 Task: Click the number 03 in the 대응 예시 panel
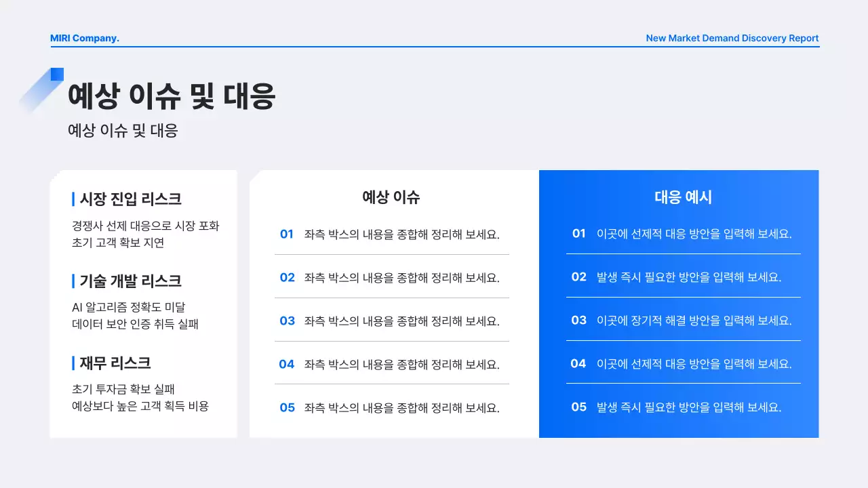[578, 321]
